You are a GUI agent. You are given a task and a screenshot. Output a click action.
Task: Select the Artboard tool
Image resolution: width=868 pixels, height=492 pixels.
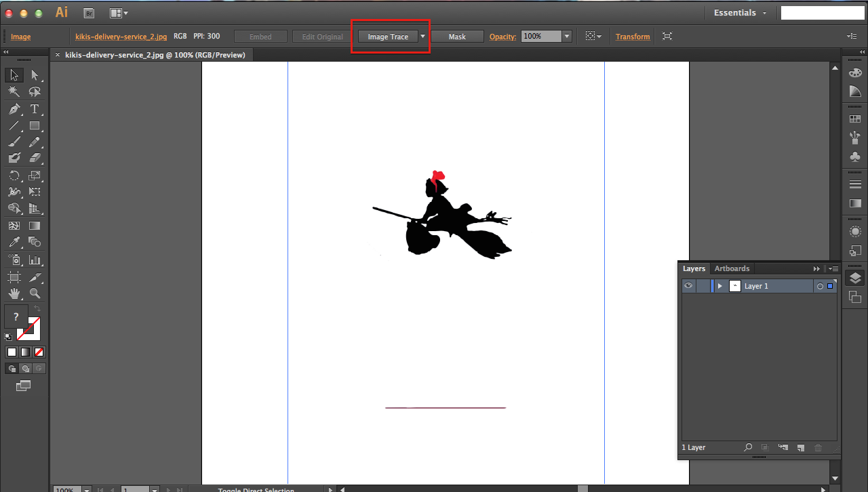pyautogui.click(x=14, y=277)
